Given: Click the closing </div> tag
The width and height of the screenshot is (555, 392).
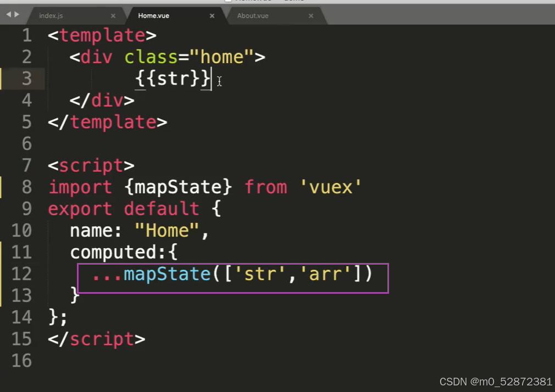Looking at the screenshot, I should (102, 100).
